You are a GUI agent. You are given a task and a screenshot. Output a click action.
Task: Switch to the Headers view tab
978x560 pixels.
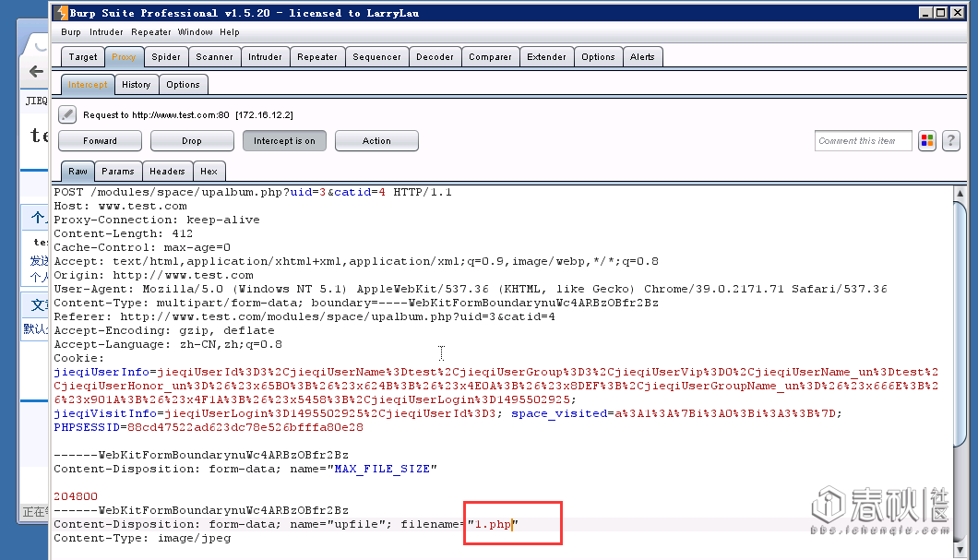167,171
